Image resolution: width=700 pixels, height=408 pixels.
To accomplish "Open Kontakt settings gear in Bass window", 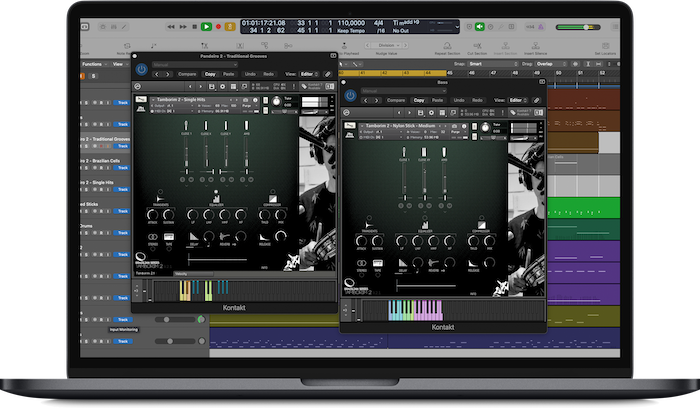I will pos(431,112).
